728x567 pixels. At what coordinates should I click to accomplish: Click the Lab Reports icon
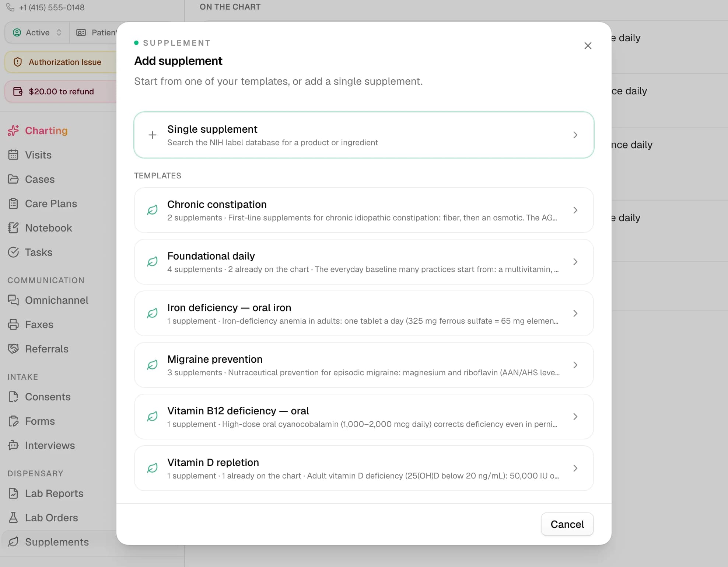point(13,493)
